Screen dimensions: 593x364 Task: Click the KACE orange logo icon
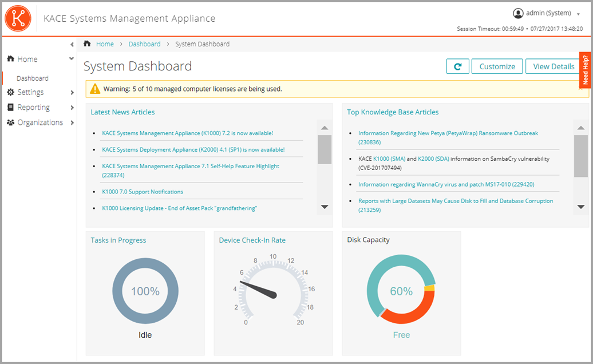pyautogui.click(x=18, y=18)
